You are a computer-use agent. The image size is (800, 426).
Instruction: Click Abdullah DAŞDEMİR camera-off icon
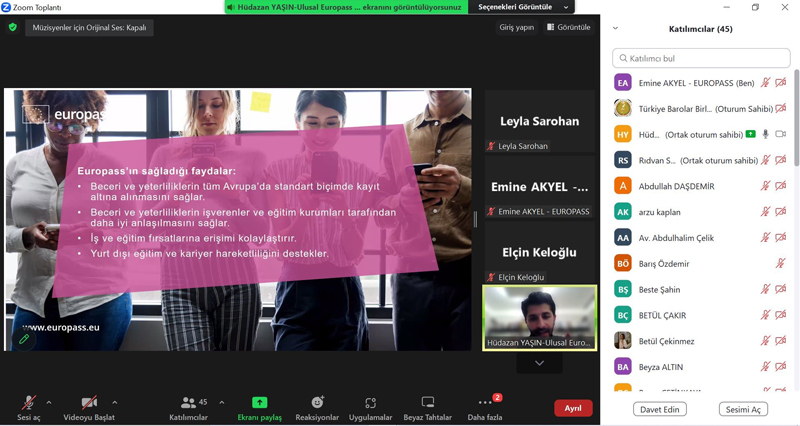point(781,186)
